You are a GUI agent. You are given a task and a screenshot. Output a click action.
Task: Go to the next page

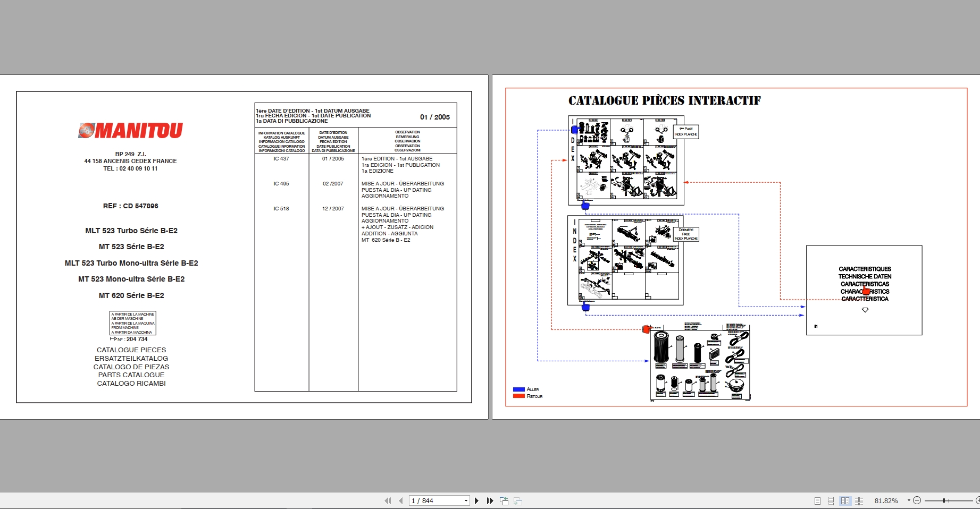click(x=477, y=500)
